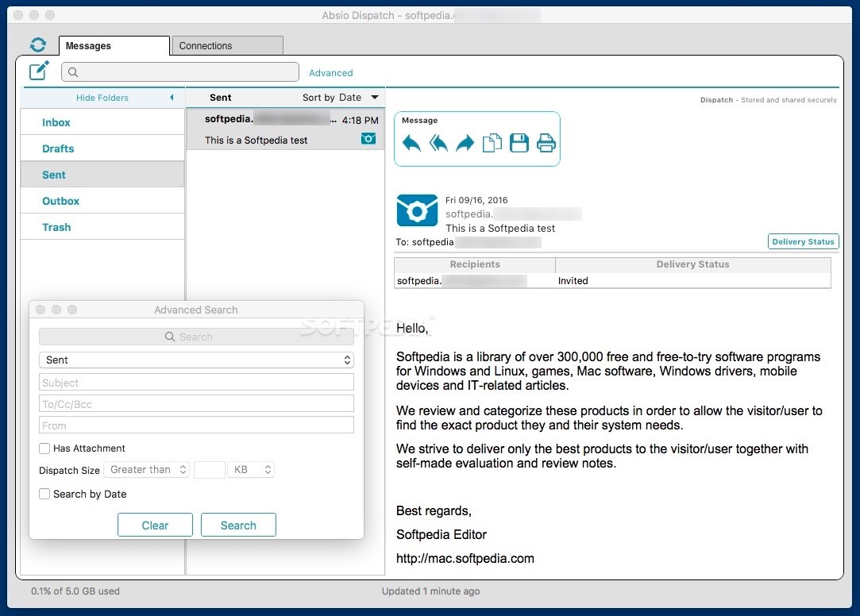860x616 pixels.
Task: Click the '4:18 PM' timestamp in sent list
Action: tap(361, 120)
